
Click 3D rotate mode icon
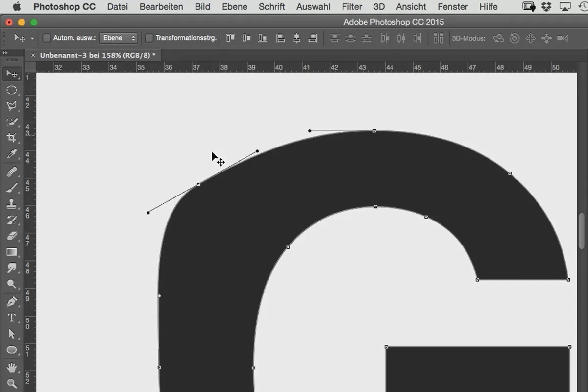pos(498,38)
